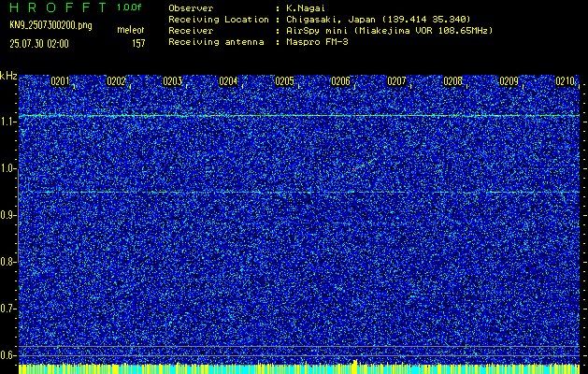588x374 pixels.
Task: Click the 0206 time marker
Action: [x=341, y=81]
